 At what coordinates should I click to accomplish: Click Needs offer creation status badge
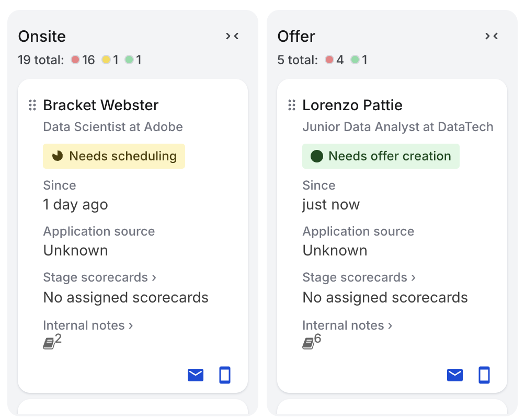(x=381, y=156)
